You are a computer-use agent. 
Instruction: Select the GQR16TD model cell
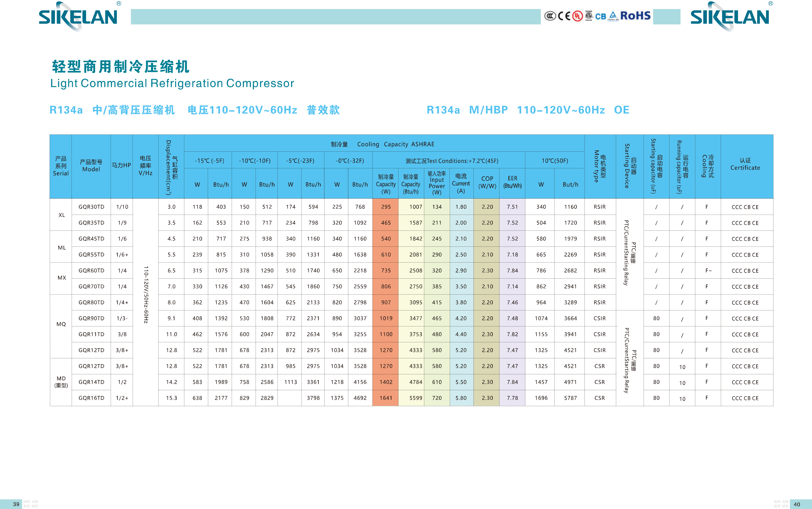click(91, 398)
